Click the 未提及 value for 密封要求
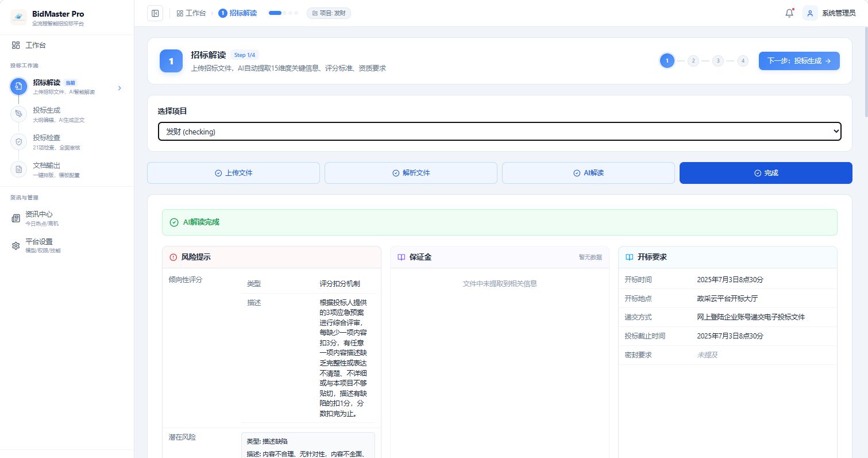 point(707,355)
